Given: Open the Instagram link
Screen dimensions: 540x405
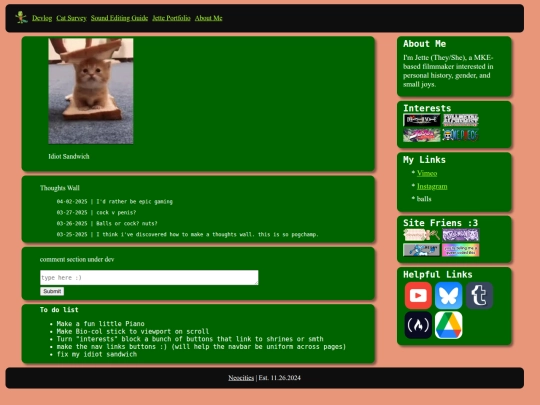Looking at the screenshot, I should click(432, 186).
